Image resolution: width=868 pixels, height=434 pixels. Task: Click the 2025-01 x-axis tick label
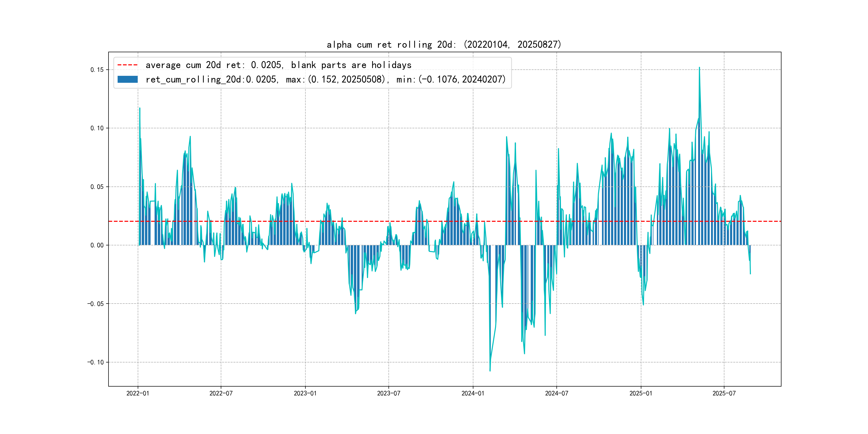tap(641, 393)
